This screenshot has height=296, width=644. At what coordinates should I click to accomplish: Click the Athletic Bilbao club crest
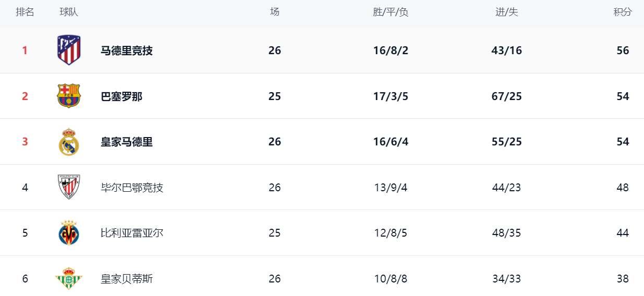[x=69, y=187]
